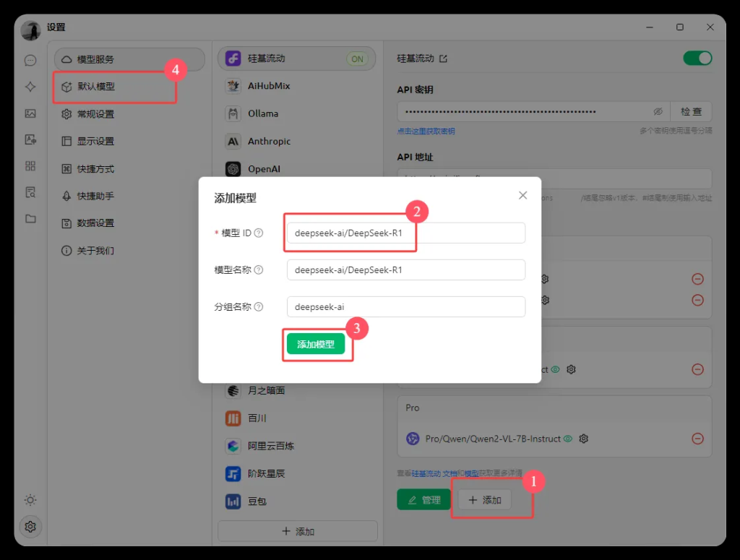Viewport: 740px width, 560px height.
Task: Click the help icon beside 模型名称
Action: (259, 270)
